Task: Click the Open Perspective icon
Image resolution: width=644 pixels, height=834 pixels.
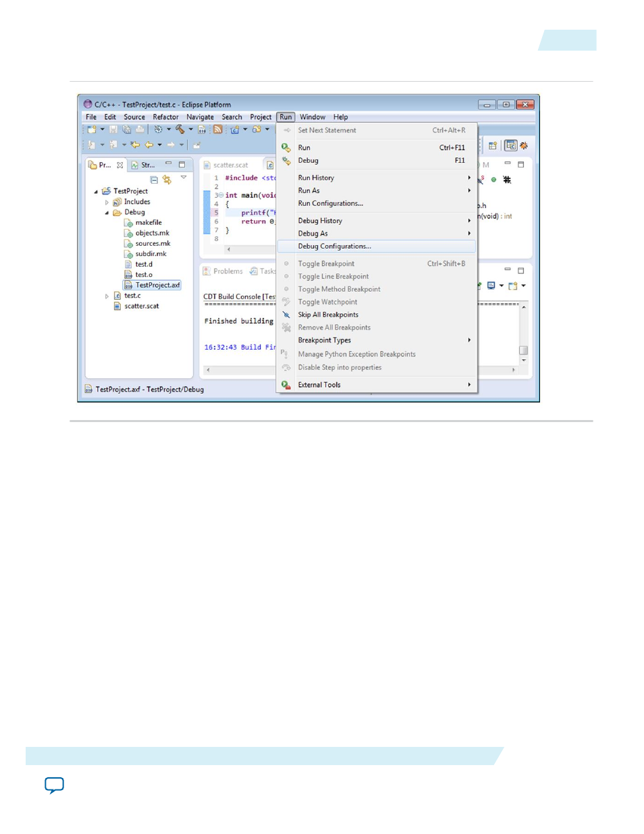Action: (x=493, y=145)
